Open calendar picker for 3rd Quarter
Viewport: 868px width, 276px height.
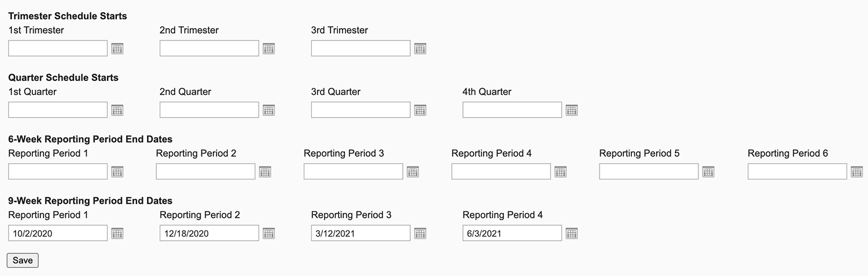[420, 110]
